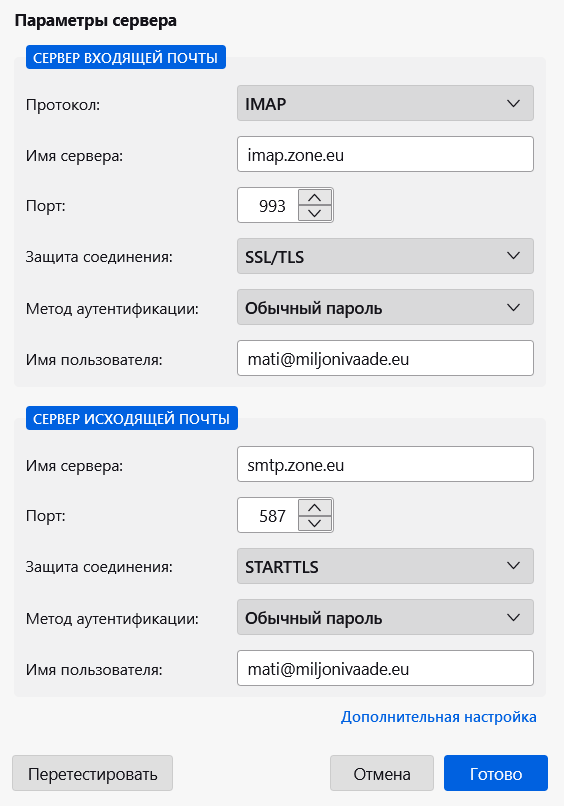Viewport: 564px width, 806px height.
Task: Click outgoing username field mati@miljonivaade.eu
Action: click(385, 668)
